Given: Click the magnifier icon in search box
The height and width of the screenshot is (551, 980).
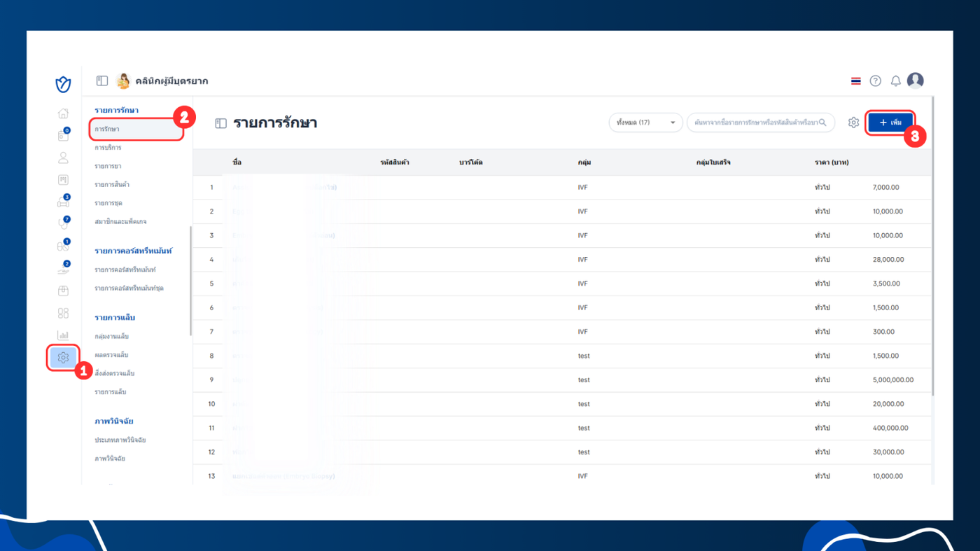Looking at the screenshot, I should point(823,123).
